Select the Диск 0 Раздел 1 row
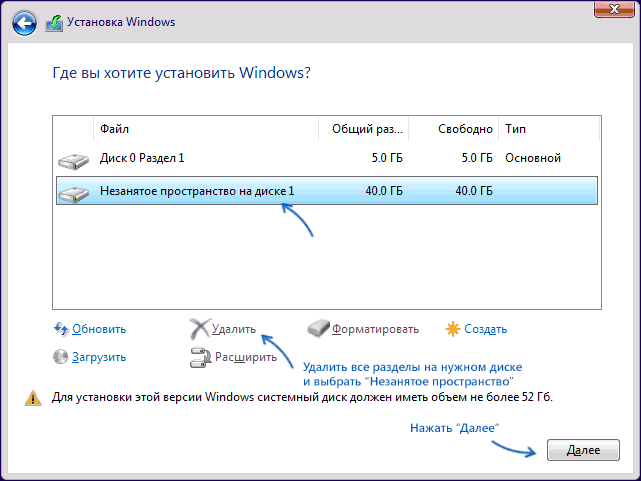641x481 pixels. click(x=327, y=158)
